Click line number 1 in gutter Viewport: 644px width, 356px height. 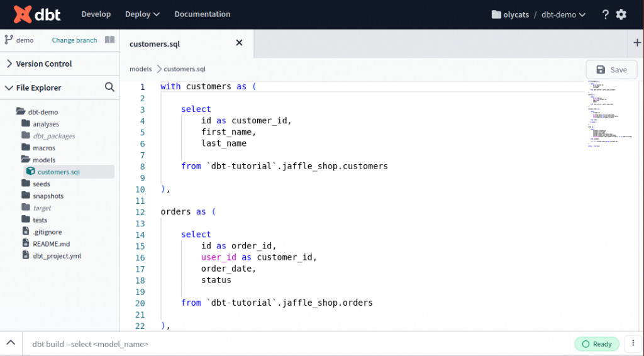tap(142, 87)
